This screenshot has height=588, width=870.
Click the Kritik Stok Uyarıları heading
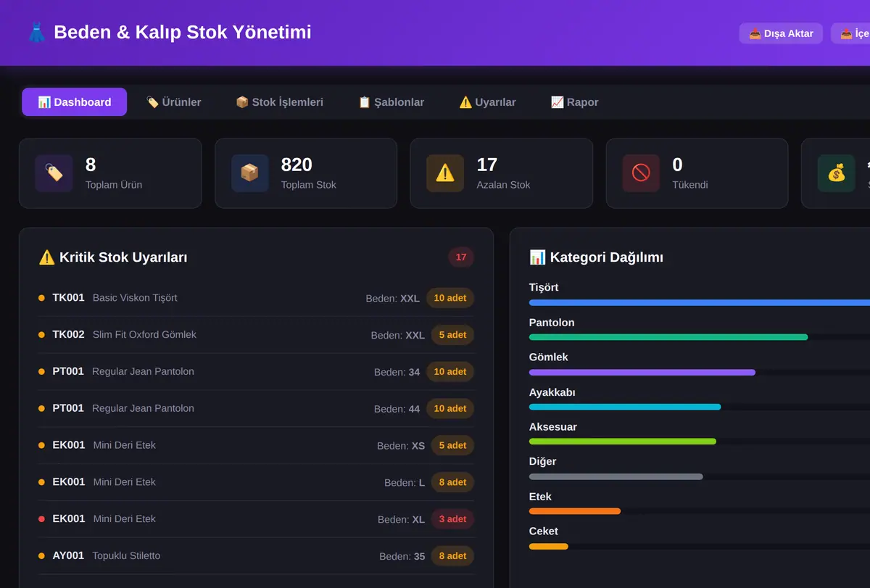113,257
